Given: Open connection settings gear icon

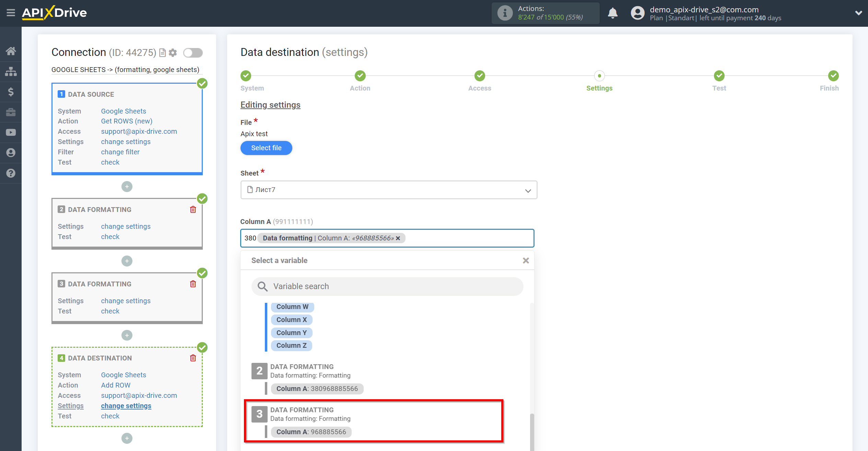Looking at the screenshot, I should (x=173, y=53).
